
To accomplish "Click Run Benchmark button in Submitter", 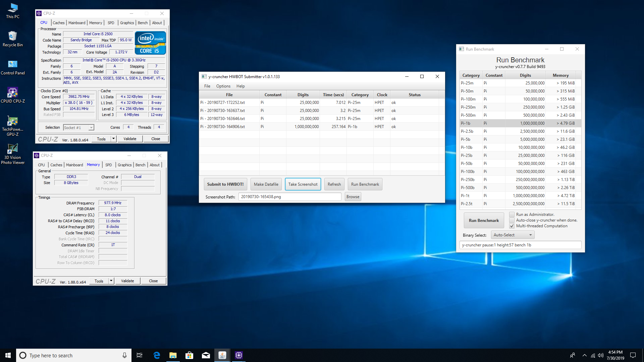I will 365,184.
